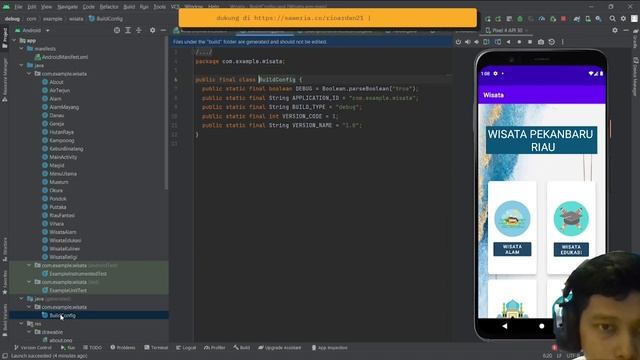The height and width of the screenshot is (360, 640).
Task: Click the emulator Home circle in toolbar
Action: point(519,42)
